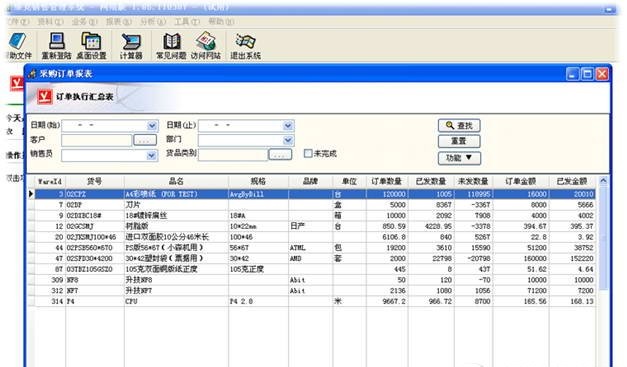Click the P4 2.8 specification cell

tap(258, 301)
